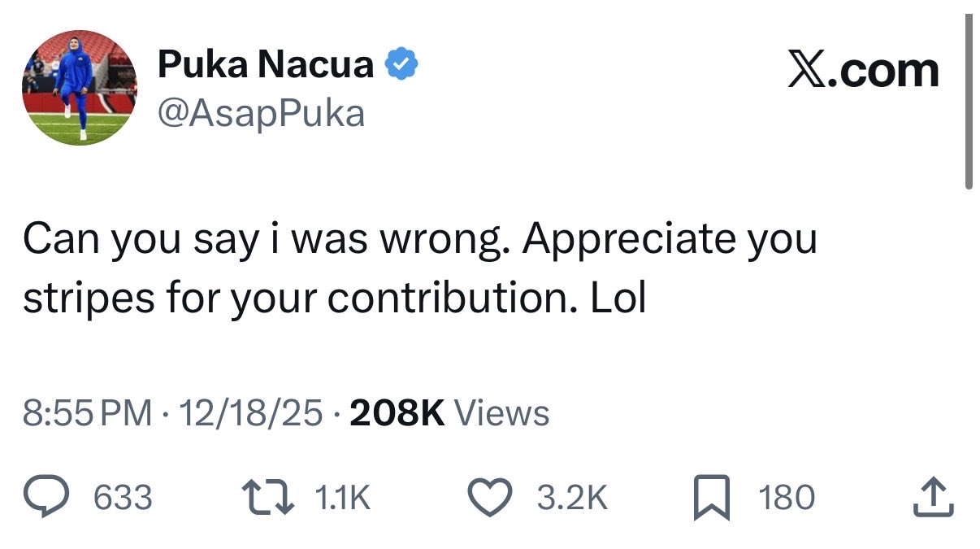Image resolution: width=980 pixels, height=549 pixels.
Task: Click the 180 bookmarks count
Action: point(787,498)
